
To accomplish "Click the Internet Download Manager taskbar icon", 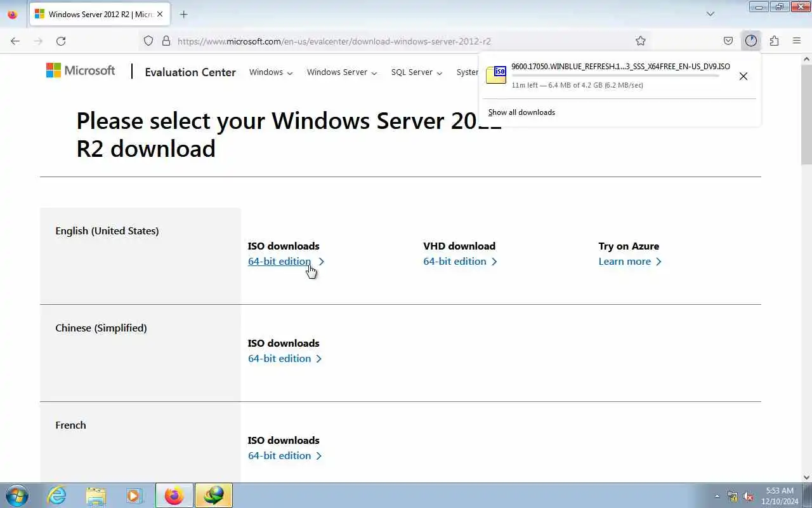I will [214, 495].
